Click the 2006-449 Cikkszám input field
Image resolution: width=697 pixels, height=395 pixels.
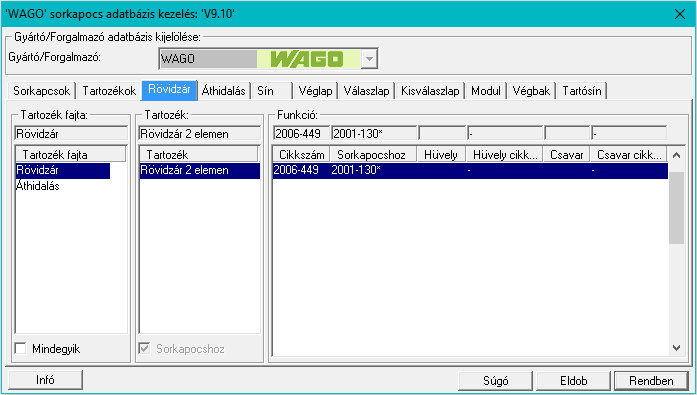click(x=302, y=133)
